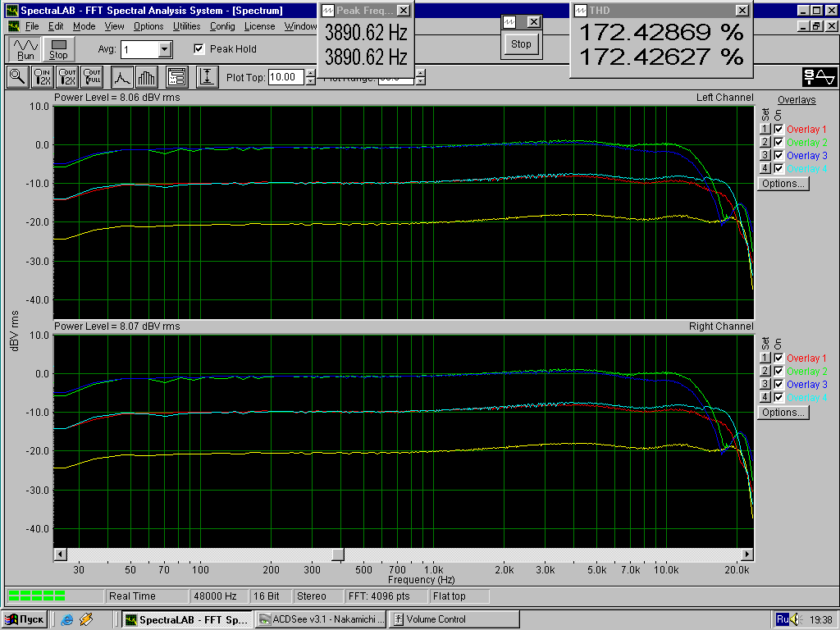Click the horizontal frequency scrollbar thumb
840x630 pixels.
pyautogui.click(x=338, y=554)
